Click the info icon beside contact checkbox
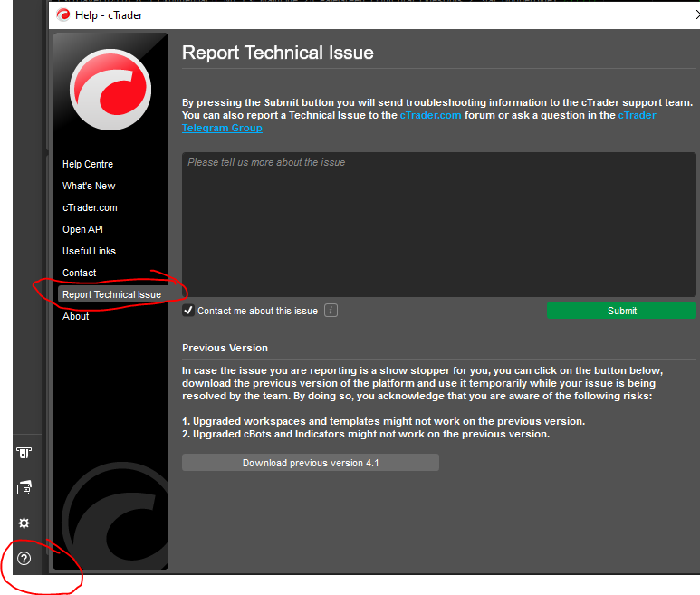The width and height of the screenshot is (700, 595). click(331, 311)
